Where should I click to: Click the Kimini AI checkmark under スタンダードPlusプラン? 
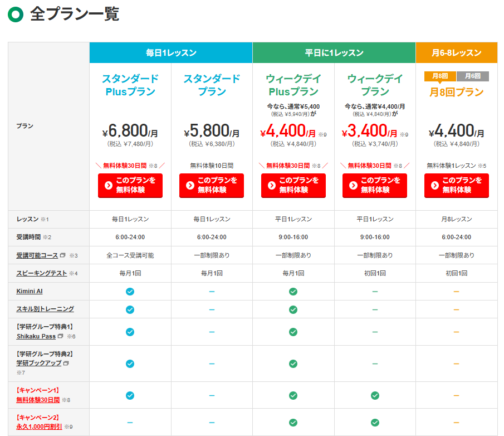click(130, 291)
